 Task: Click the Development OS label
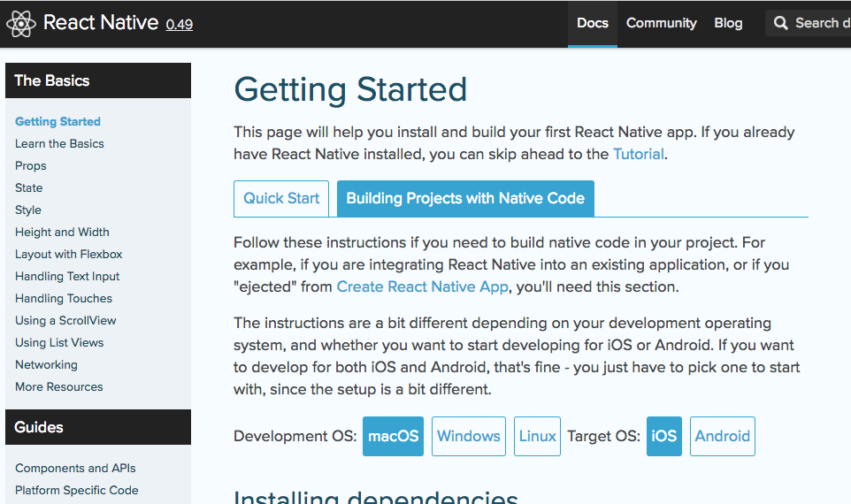click(295, 436)
